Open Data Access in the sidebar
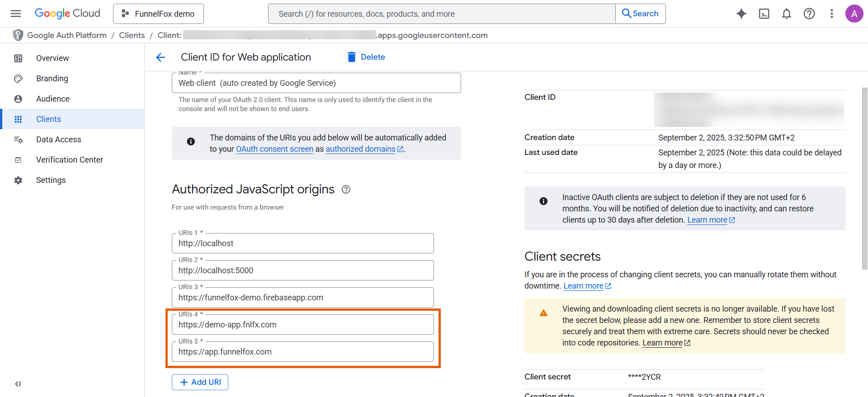Viewport: 868px width, 397px height. 72,140
